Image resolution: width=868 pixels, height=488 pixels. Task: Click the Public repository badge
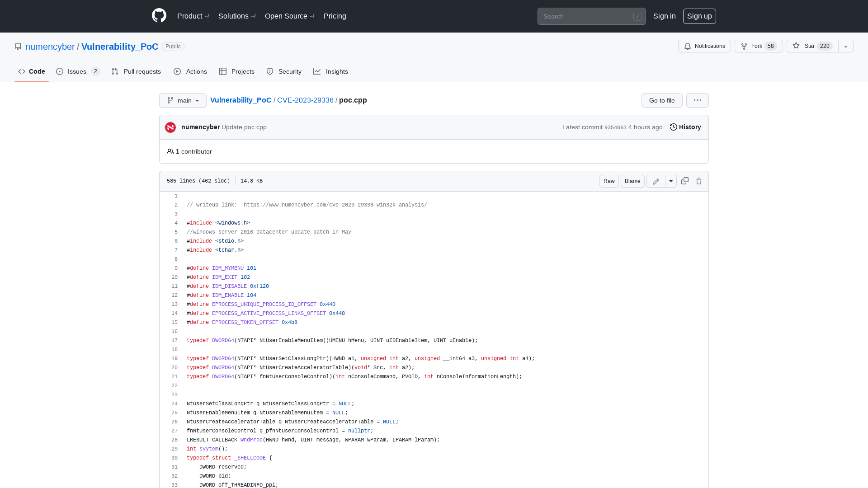click(173, 47)
